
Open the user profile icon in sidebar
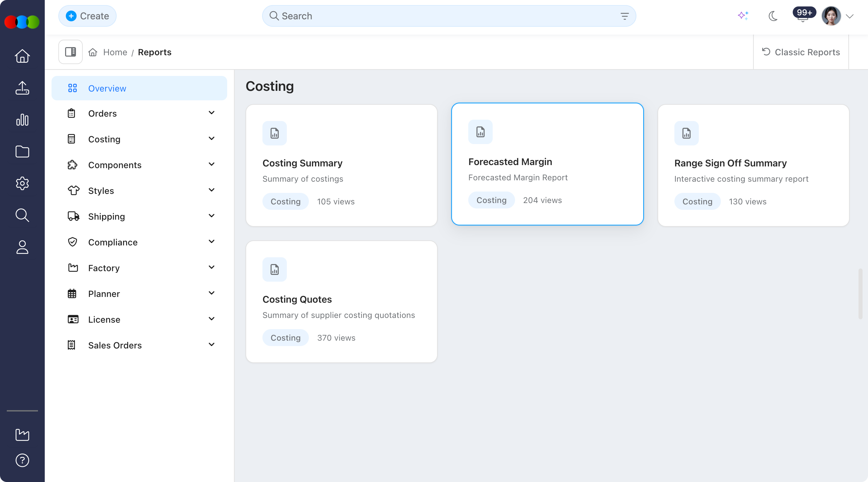click(x=22, y=247)
